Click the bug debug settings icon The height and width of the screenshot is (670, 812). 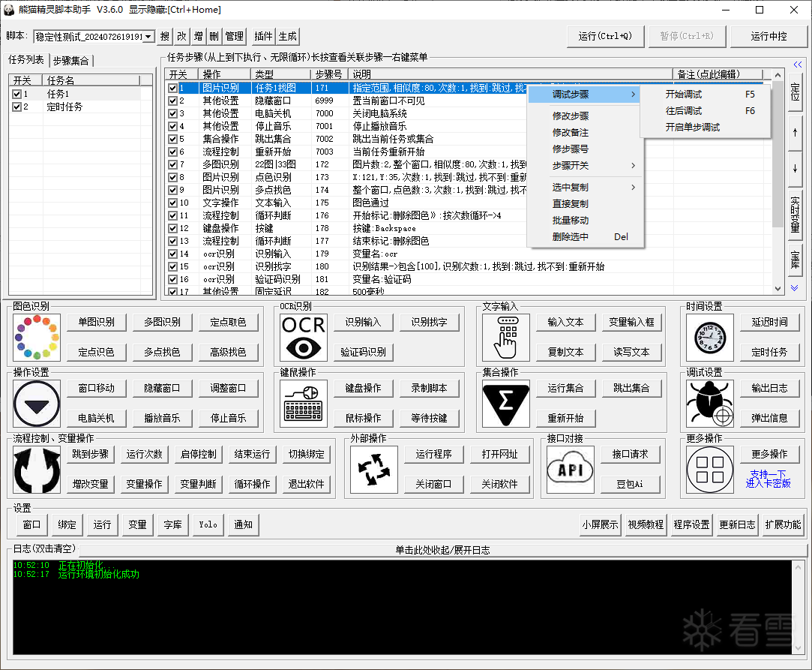(x=710, y=404)
